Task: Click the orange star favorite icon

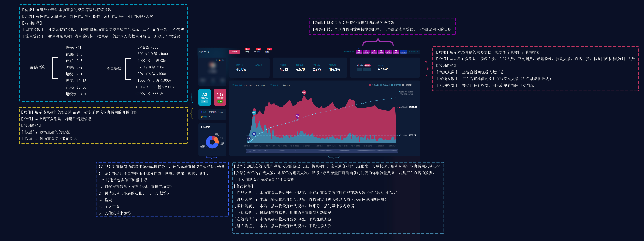Action: pyautogui.click(x=220, y=60)
